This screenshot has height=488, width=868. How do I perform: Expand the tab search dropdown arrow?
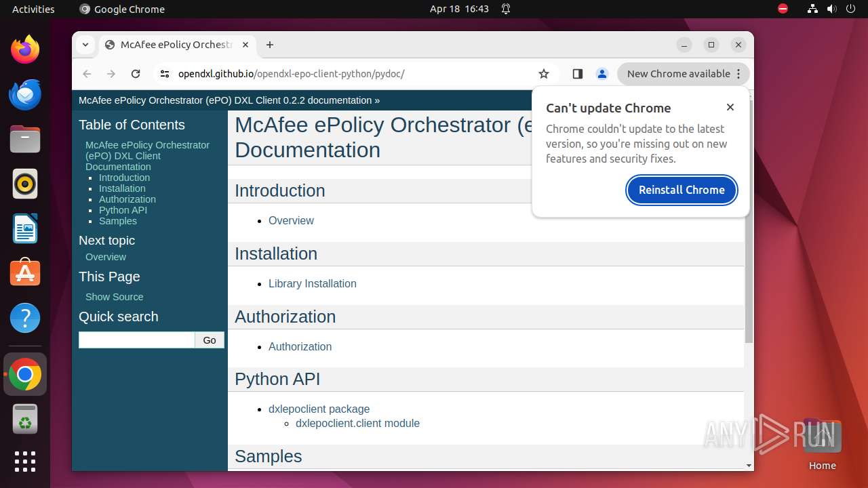[x=85, y=45]
